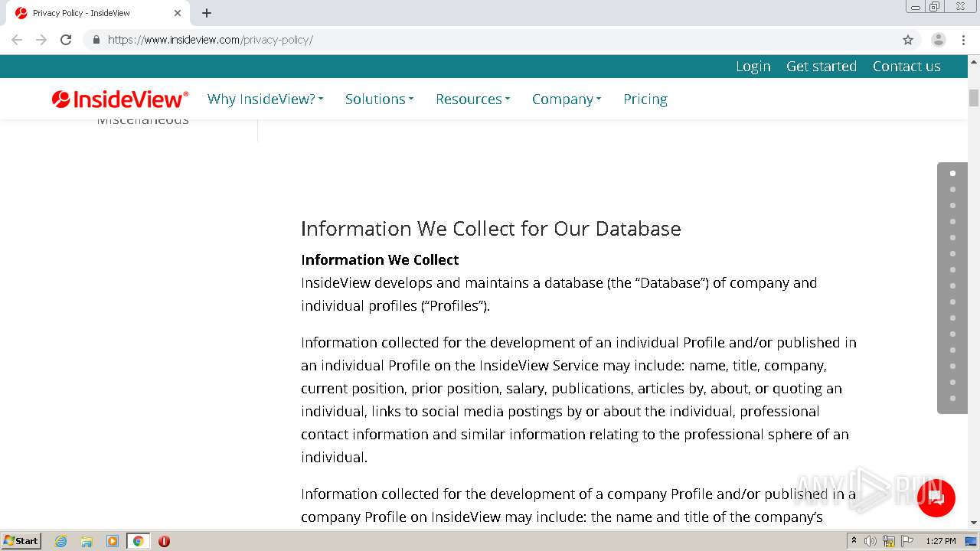This screenshot has width=980, height=551.
Task: Expand the Company dropdown menu
Action: coord(567,99)
